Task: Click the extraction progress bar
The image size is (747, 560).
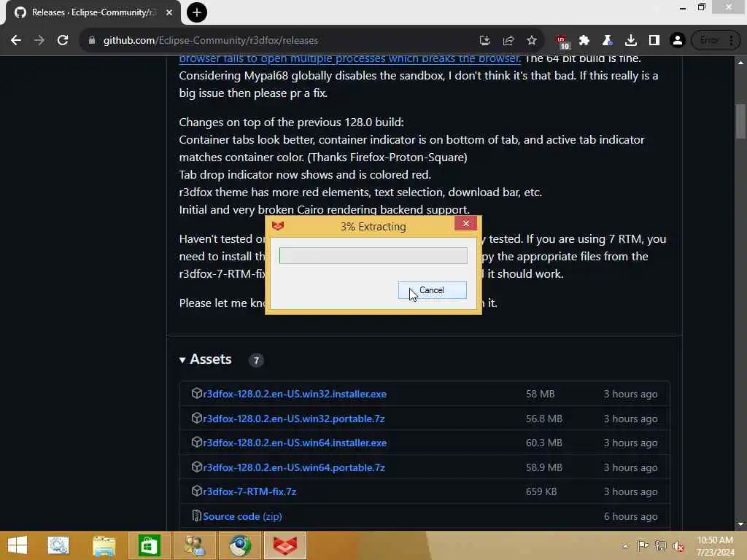Action: pos(373,256)
